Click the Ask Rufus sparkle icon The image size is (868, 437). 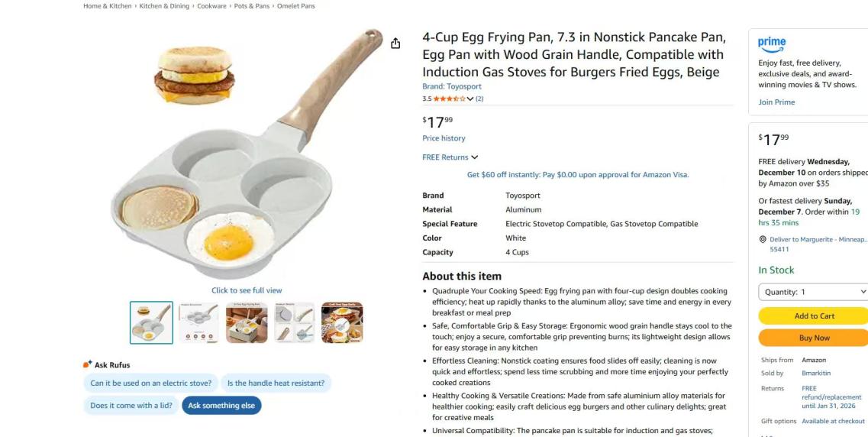click(x=88, y=364)
